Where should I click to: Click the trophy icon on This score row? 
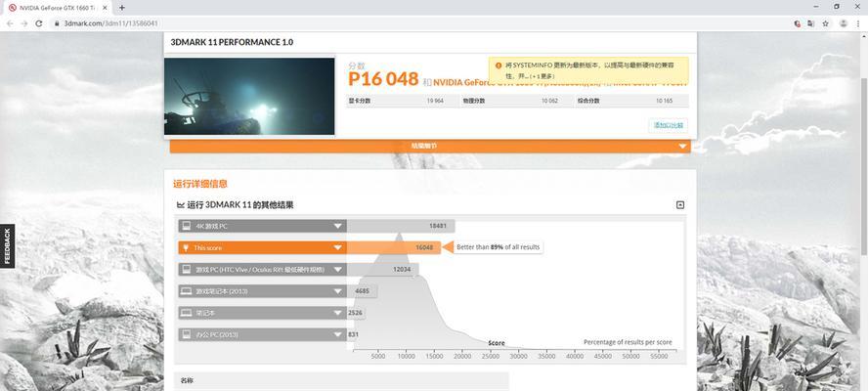click(x=186, y=247)
